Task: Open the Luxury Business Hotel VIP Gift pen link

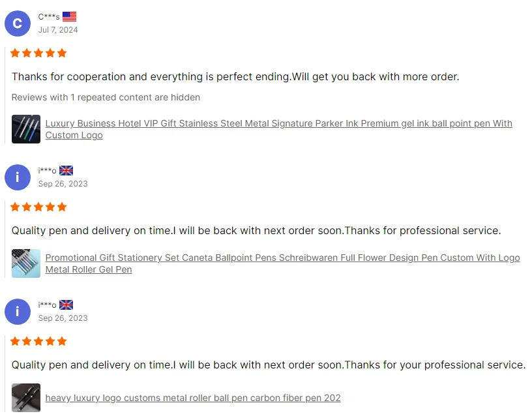Action: (x=278, y=123)
